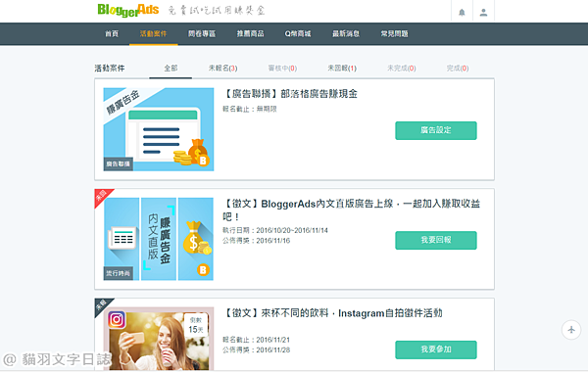This screenshot has width=588, height=372.
Task: Open 【廣告聯播】部落格廣告賺現金 title link
Action: click(x=290, y=94)
